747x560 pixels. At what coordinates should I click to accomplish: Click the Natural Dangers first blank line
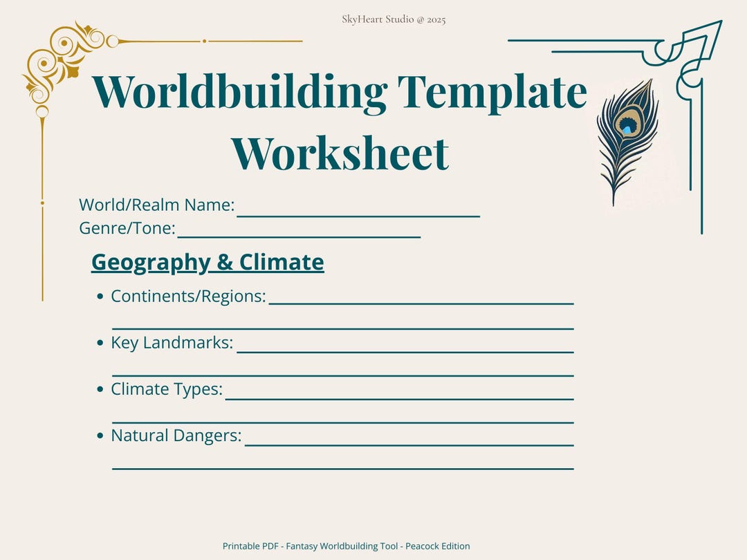(x=409, y=445)
